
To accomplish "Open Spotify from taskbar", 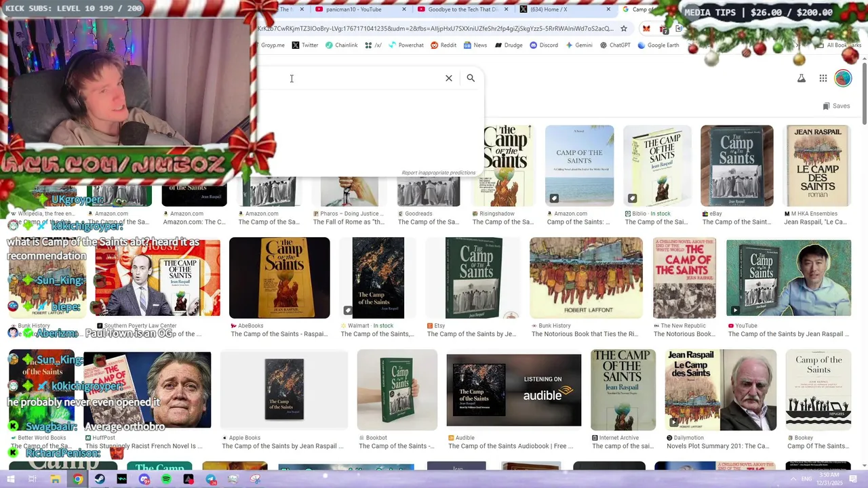I will click(x=166, y=479).
